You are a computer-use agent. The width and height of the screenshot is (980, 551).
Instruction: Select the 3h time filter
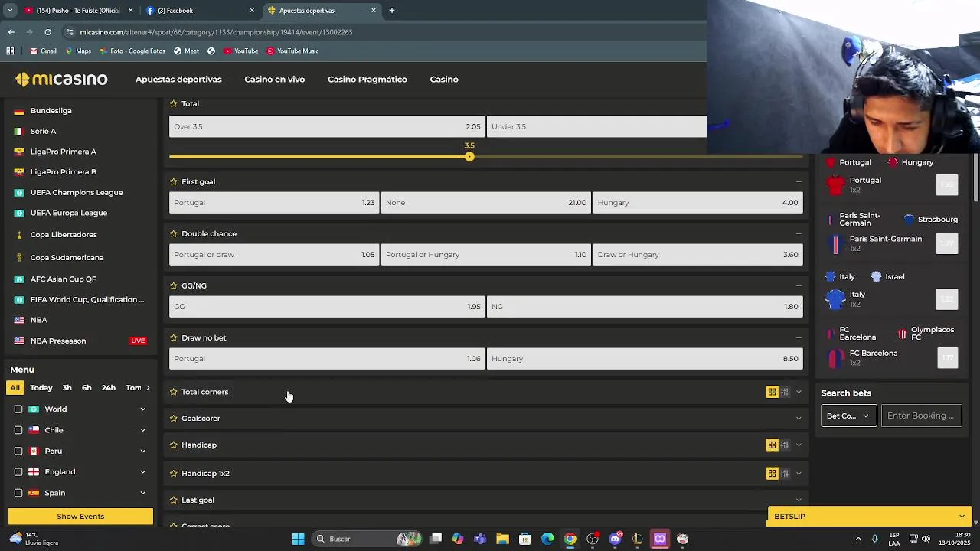click(x=67, y=388)
